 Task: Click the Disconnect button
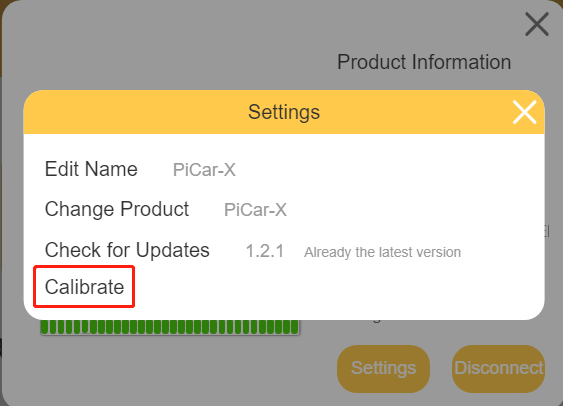498,369
